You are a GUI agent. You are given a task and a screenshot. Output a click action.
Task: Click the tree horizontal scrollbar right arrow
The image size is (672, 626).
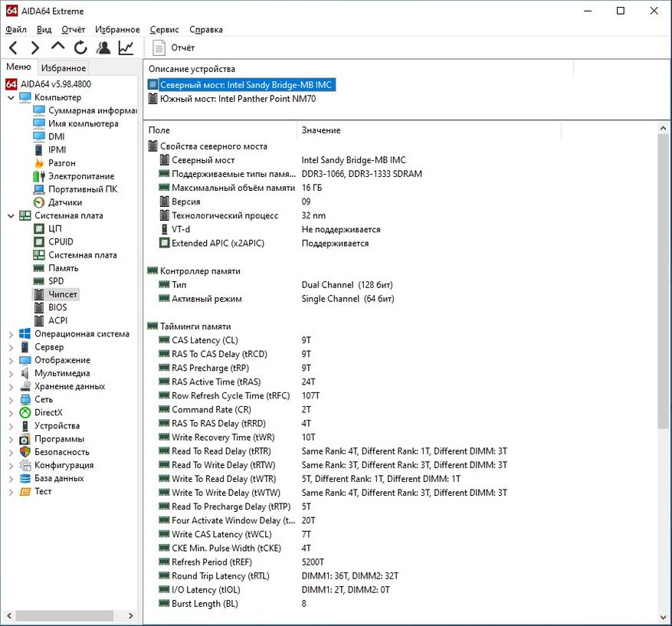(x=131, y=616)
